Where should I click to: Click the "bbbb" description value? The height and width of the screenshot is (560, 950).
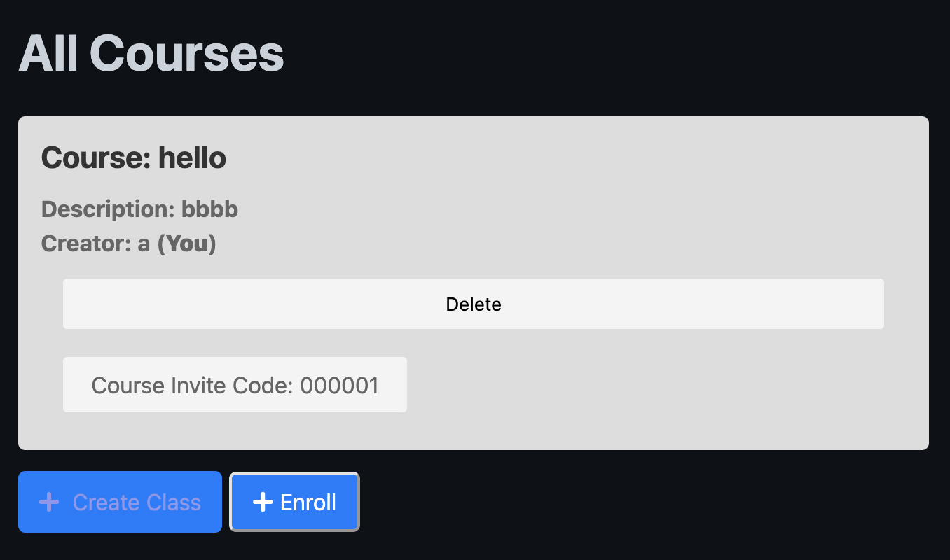tap(210, 209)
